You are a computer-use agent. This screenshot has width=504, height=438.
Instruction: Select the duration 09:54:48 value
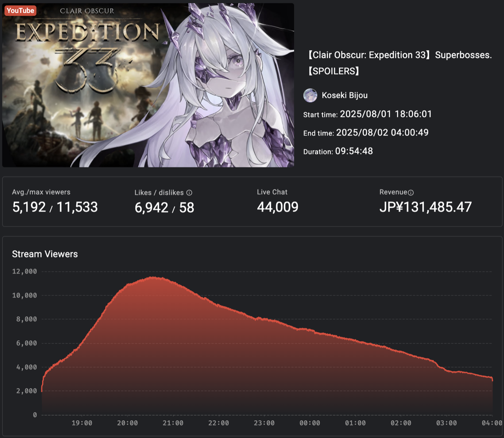[x=354, y=151]
